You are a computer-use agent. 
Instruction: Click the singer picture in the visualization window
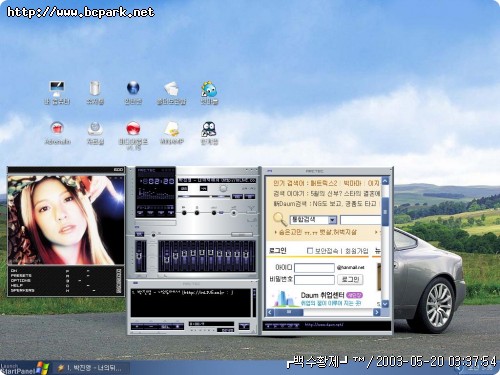66,220
